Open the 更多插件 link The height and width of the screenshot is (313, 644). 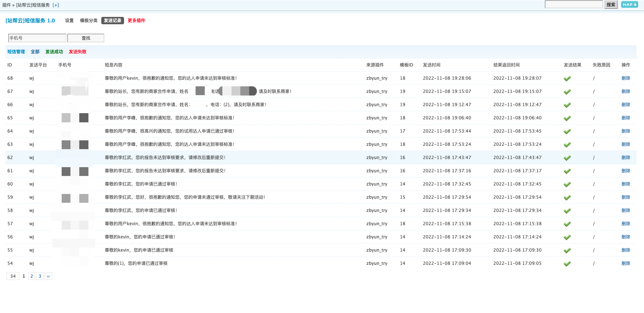[x=137, y=21]
